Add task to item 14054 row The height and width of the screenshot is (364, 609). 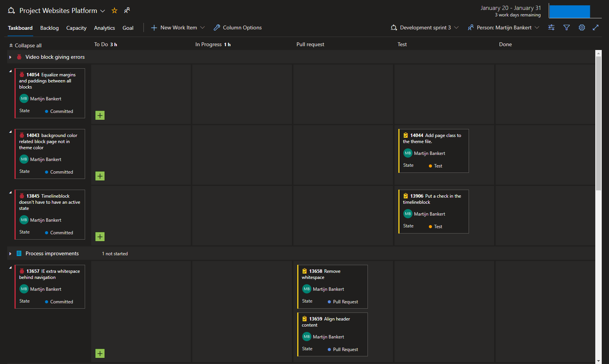(x=100, y=115)
